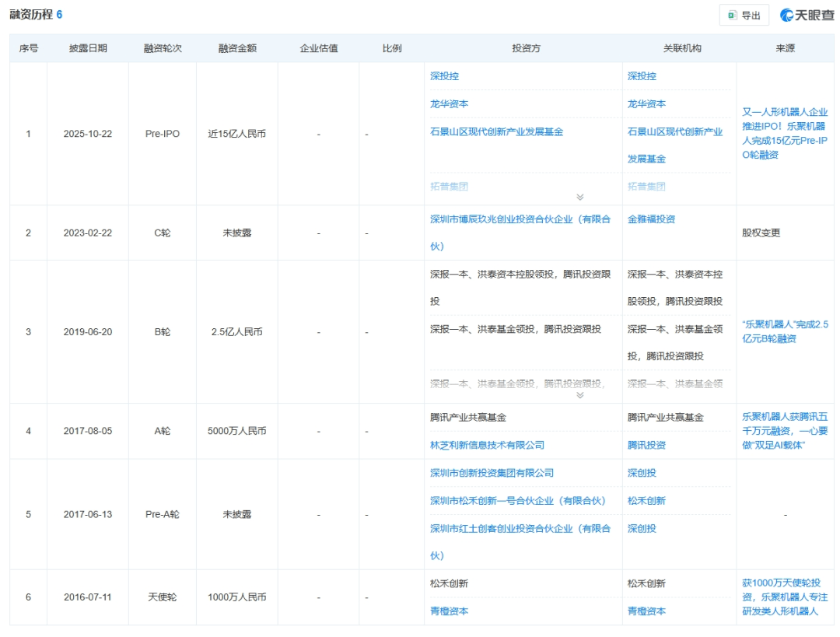Click the Excel icon on the export button
Image resolution: width=840 pixels, height=637 pixels.
coord(731,16)
